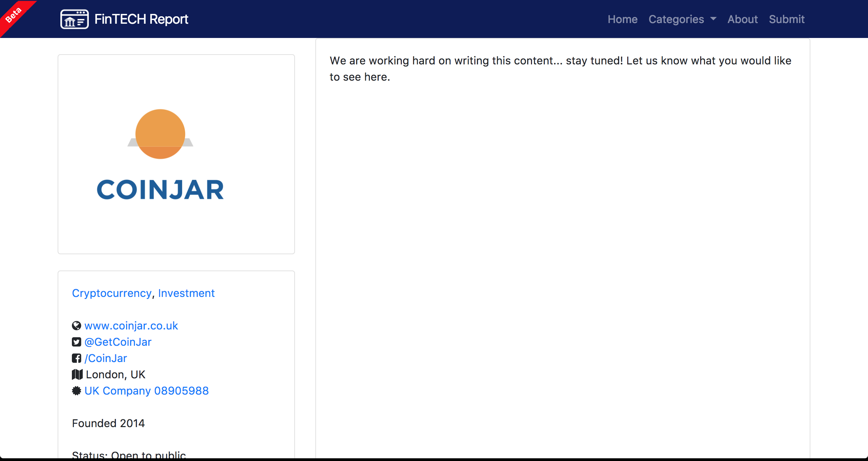The height and width of the screenshot is (461, 868).
Task: Click the FinTECH Report bank logo icon
Action: pos(74,19)
